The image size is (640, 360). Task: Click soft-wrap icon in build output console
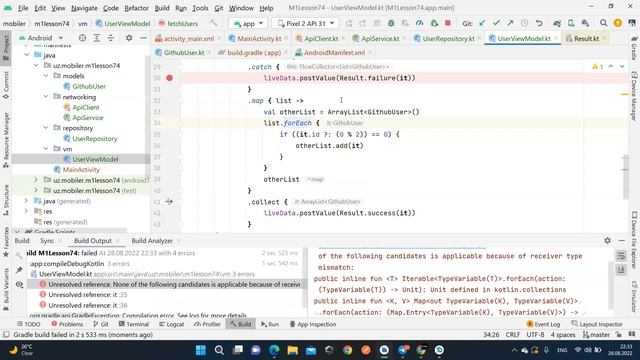click(x=621, y=256)
